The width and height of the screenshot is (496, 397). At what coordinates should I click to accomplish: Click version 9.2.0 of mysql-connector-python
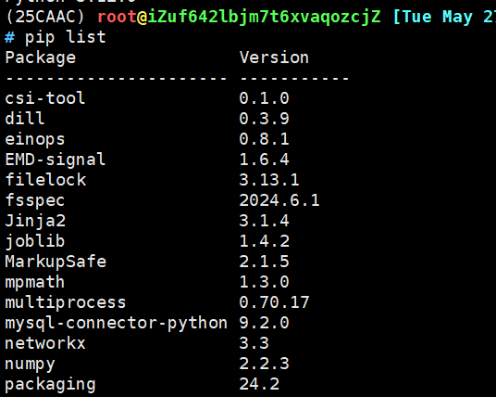click(x=264, y=323)
